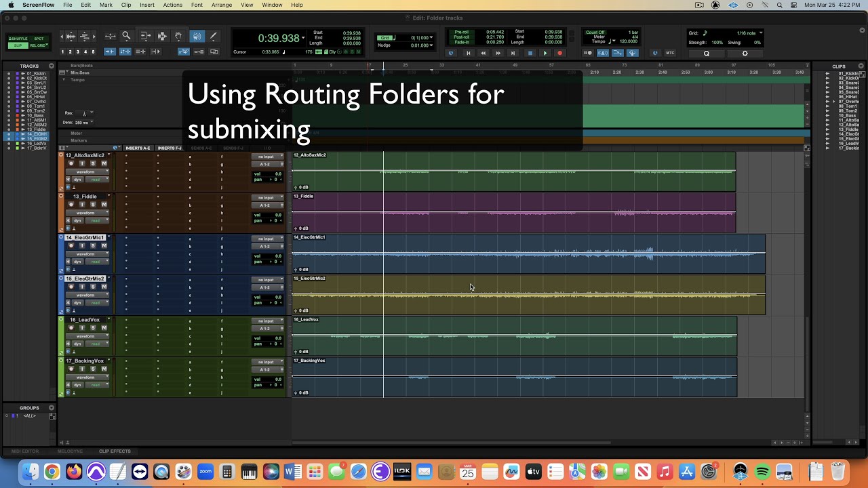Select the Zoomer (magnifier) tool
The width and height of the screenshot is (868, 488).
tap(126, 37)
